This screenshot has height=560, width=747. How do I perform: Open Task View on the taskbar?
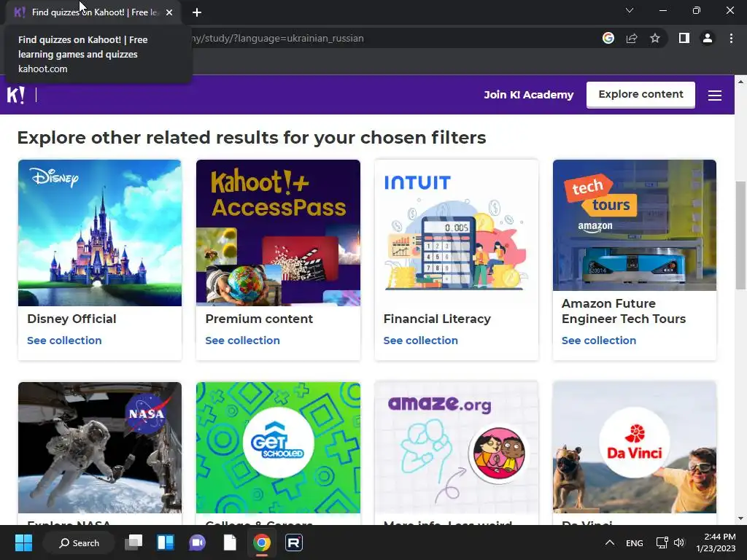coord(134,542)
